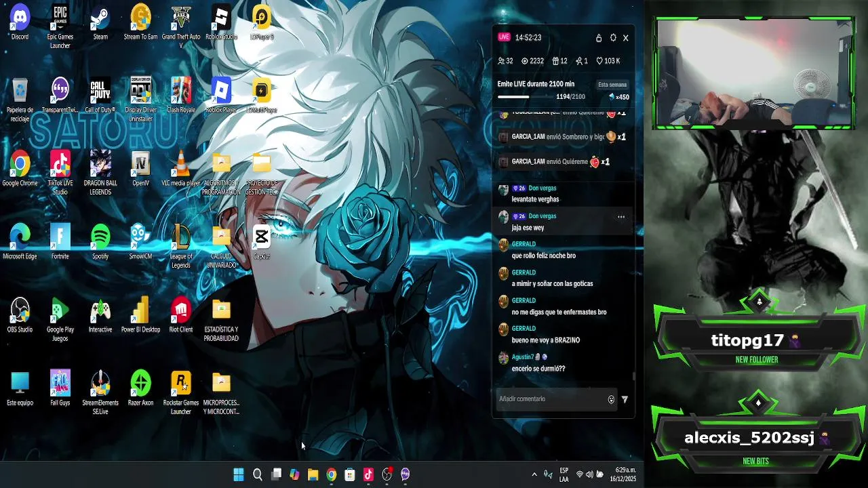The image size is (868, 488).
Task: Select the Clash Royale desktop icon
Action: 180,96
